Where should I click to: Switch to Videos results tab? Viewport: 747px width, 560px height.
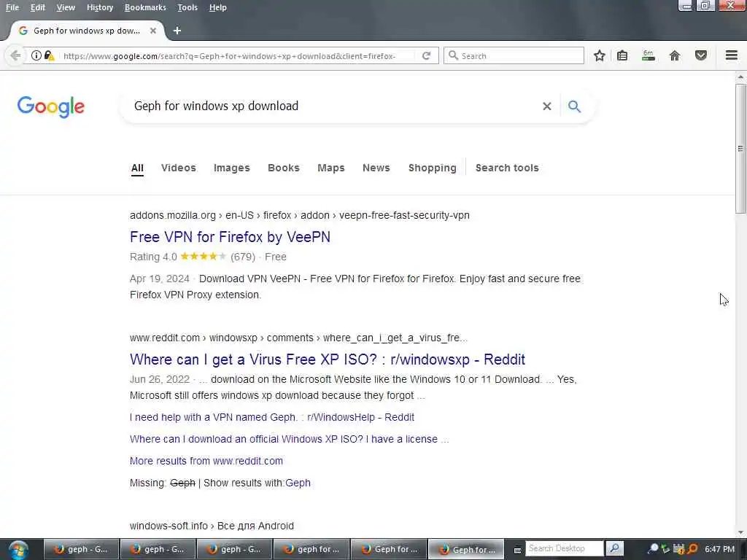pos(179,168)
